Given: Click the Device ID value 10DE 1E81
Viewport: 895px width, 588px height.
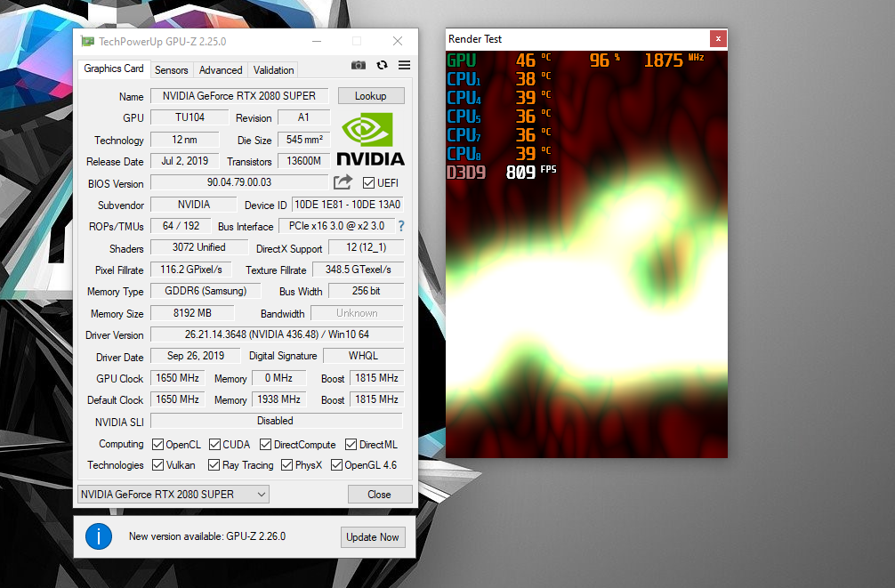Looking at the screenshot, I should 348,205.
